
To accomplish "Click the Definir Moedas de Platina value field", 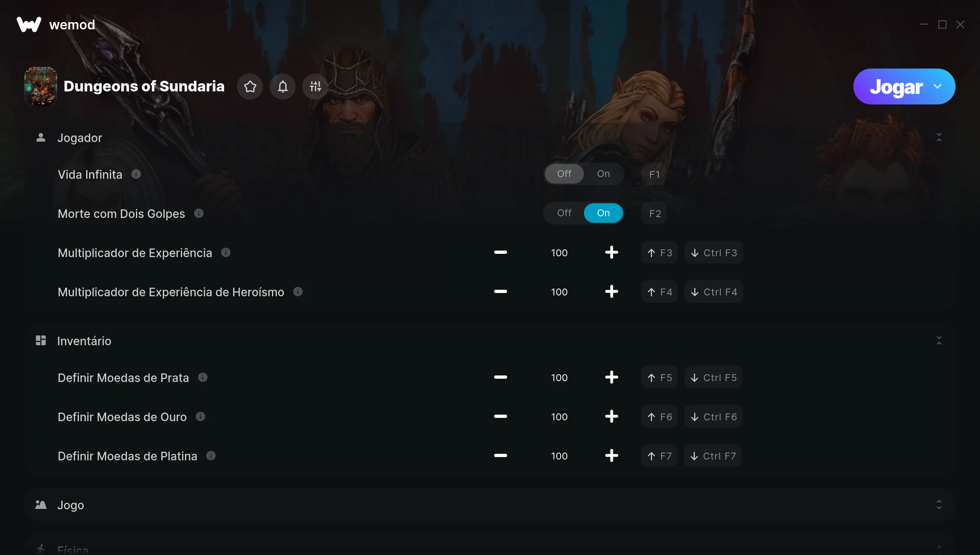I will coord(559,456).
